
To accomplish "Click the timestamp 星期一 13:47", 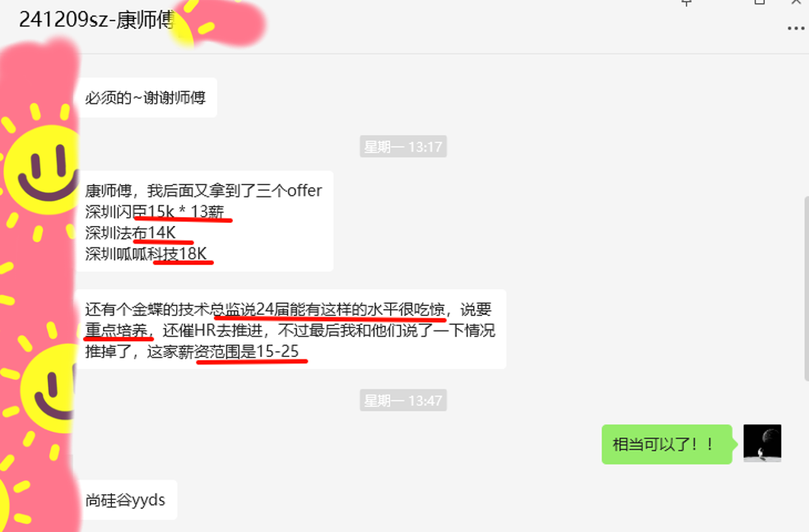I will [x=403, y=400].
